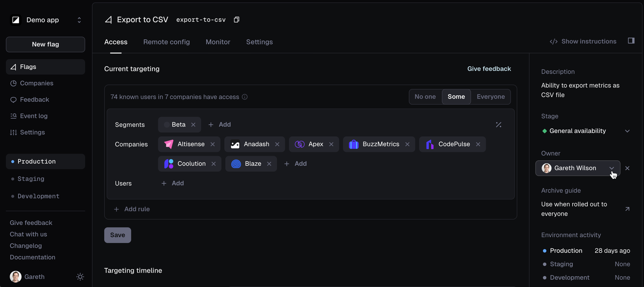This screenshot has height=287, width=644.
Task: Select Staging in Environment activity
Action: 586,264
